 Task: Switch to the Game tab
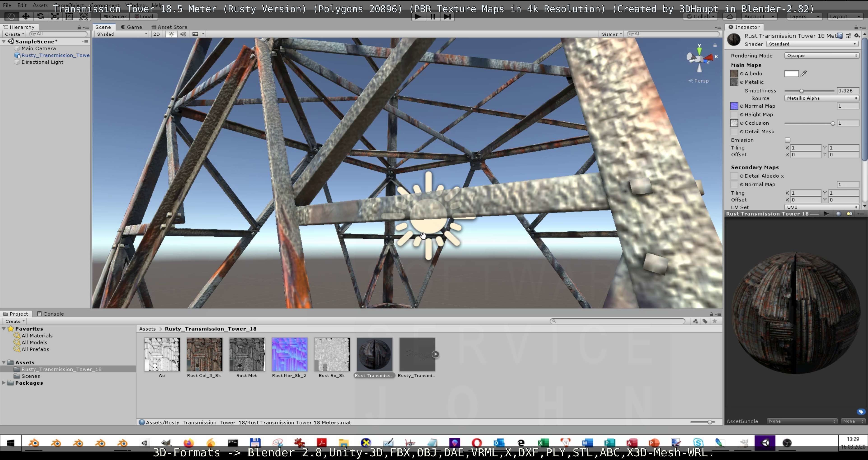point(131,27)
